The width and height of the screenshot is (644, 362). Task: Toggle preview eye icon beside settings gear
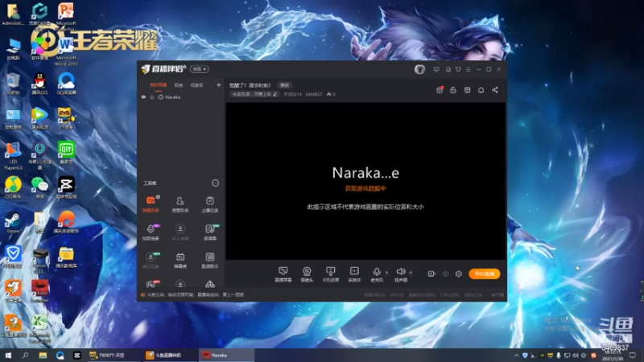(445, 274)
